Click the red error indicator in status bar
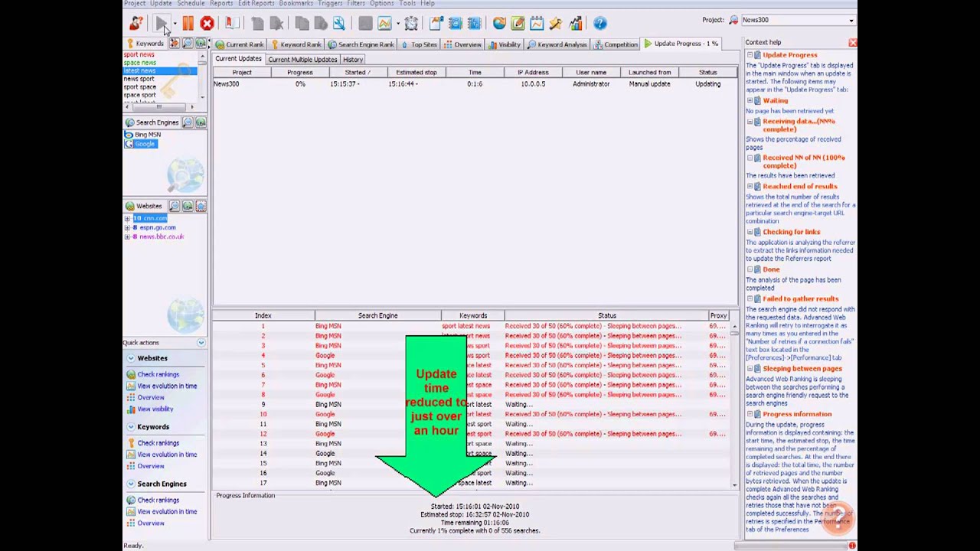 point(851,546)
